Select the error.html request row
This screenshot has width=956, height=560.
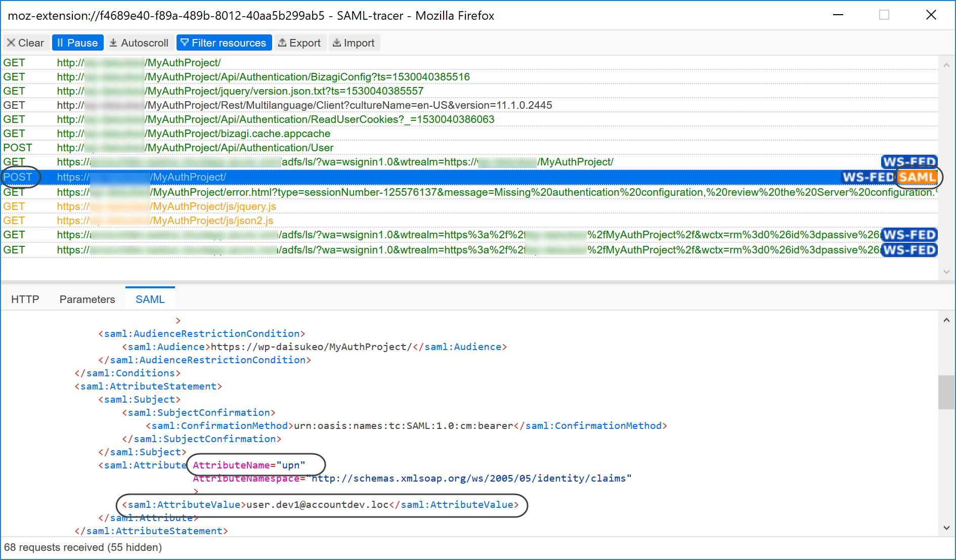click(469, 192)
